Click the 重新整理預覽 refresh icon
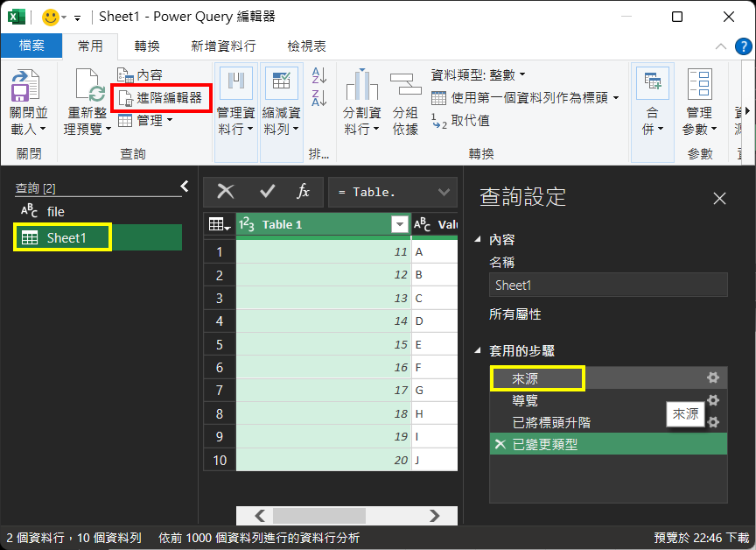This screenshot has width=756, height=550. (88, 87)
